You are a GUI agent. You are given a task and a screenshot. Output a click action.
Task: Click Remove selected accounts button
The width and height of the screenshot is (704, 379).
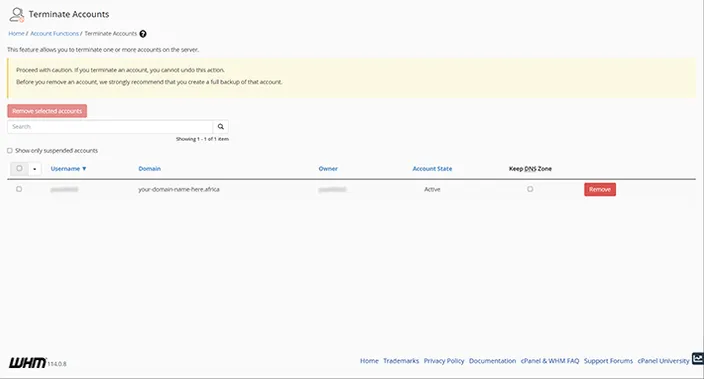click(x=47, y=111)
